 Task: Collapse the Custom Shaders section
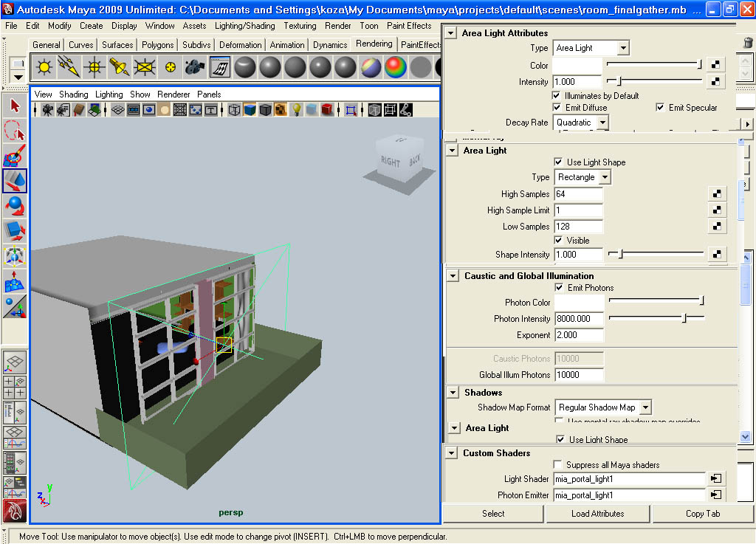(451, 453)
